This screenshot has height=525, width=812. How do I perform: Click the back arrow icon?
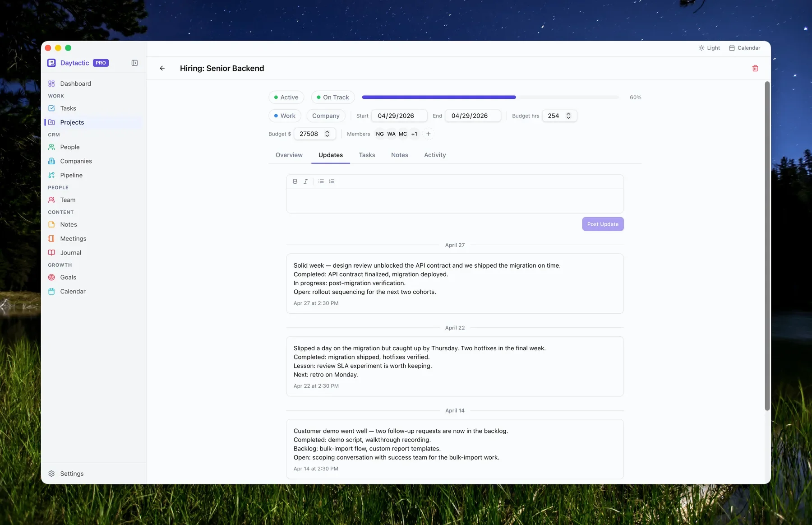tap(162, 68)
